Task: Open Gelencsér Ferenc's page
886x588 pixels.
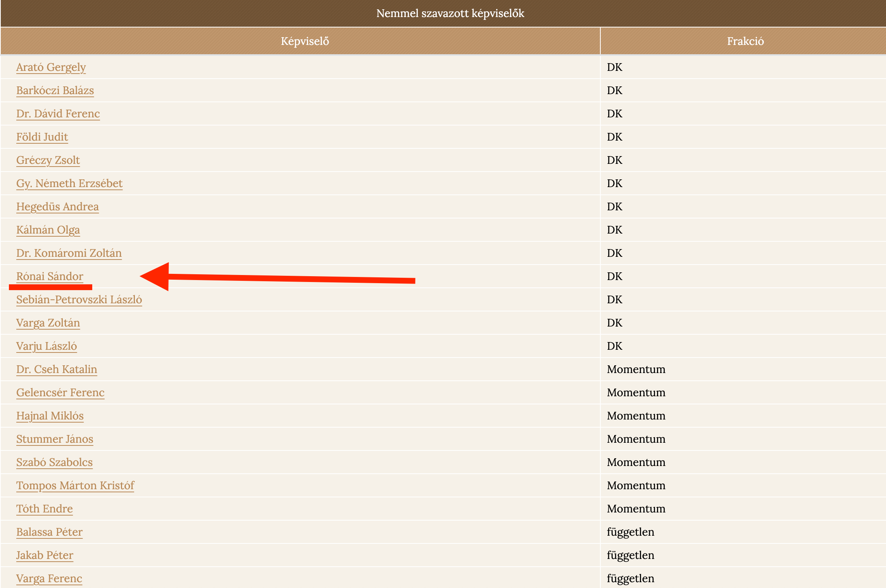Action: point(60,393)
